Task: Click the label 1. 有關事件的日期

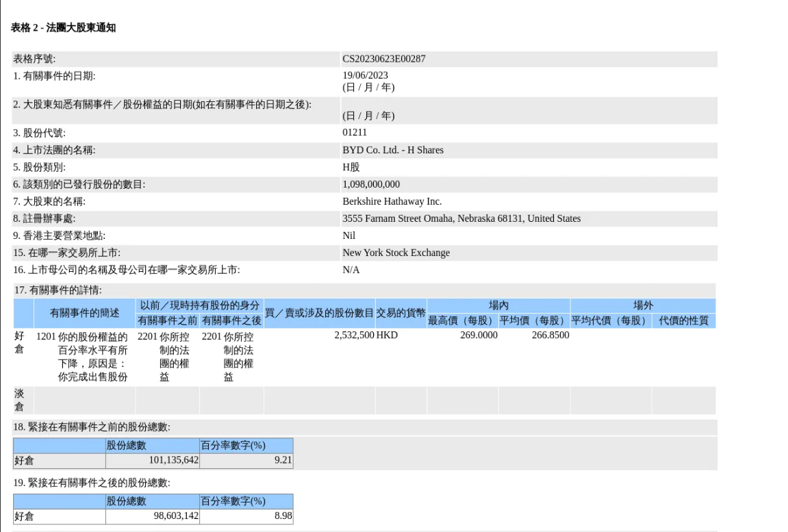Action: coord(54,76)
